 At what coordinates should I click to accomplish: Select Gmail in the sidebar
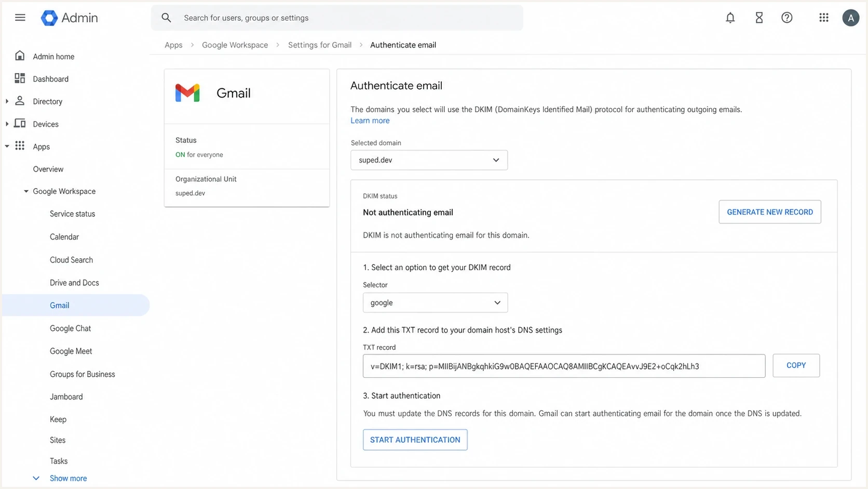[x=76, y=305]
